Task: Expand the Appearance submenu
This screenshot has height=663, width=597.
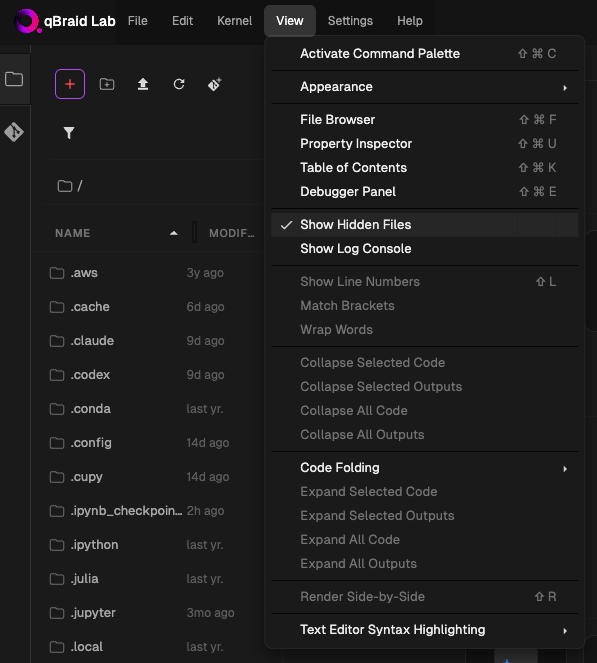Action: click(424, 87)
